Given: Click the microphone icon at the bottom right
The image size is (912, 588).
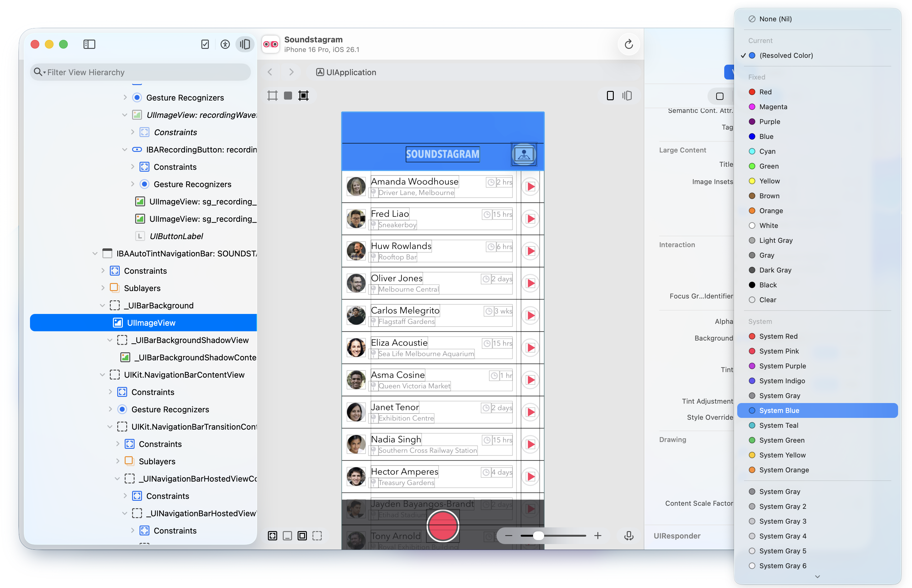Looking at the screenshot, I should click(x=629, y=536).
